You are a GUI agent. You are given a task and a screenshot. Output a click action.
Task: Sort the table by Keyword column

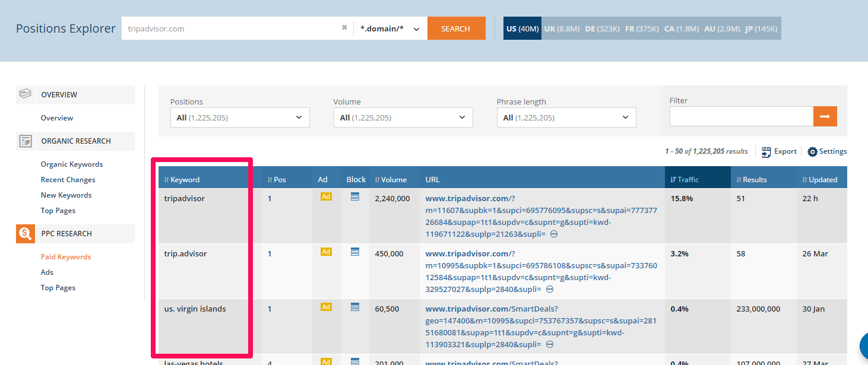[182, 180]
